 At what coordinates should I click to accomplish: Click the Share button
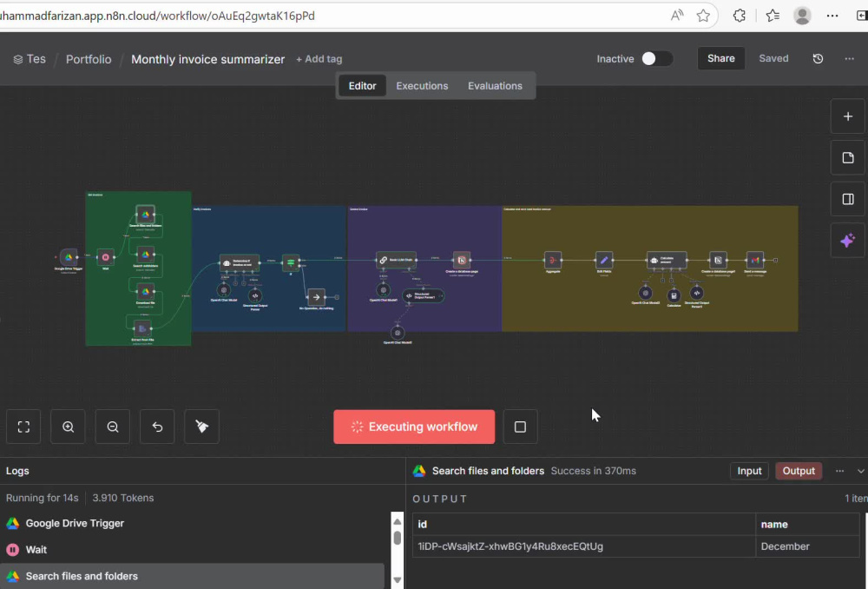click(720, 58)
